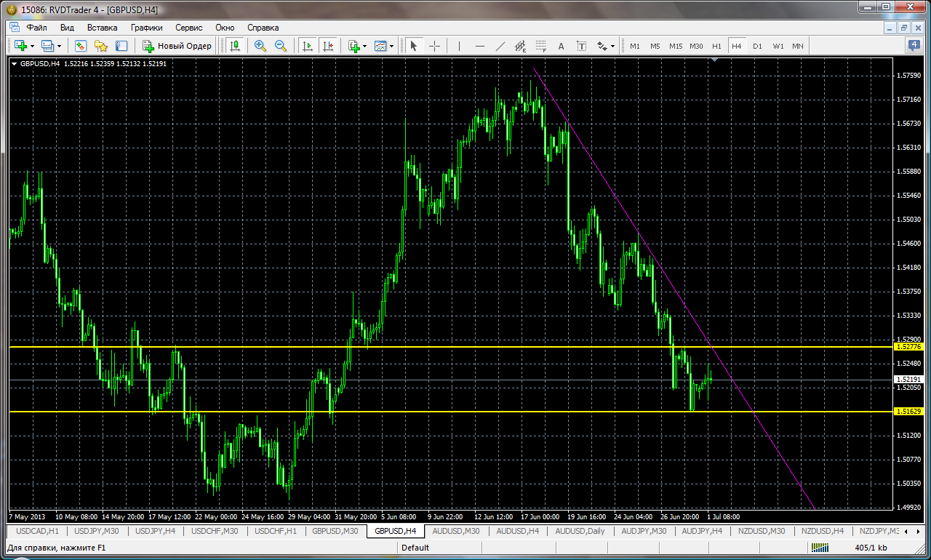
Task: Switch timeframe to D1
Action: [x=757, y=46]
